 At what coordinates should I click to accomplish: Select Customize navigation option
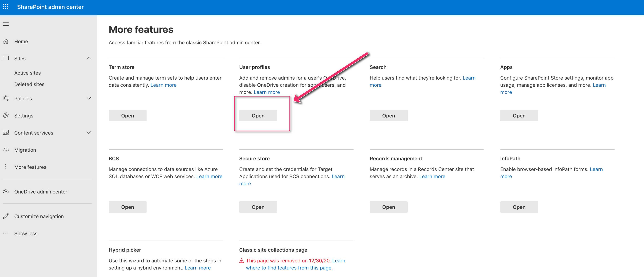click(39, 216)
